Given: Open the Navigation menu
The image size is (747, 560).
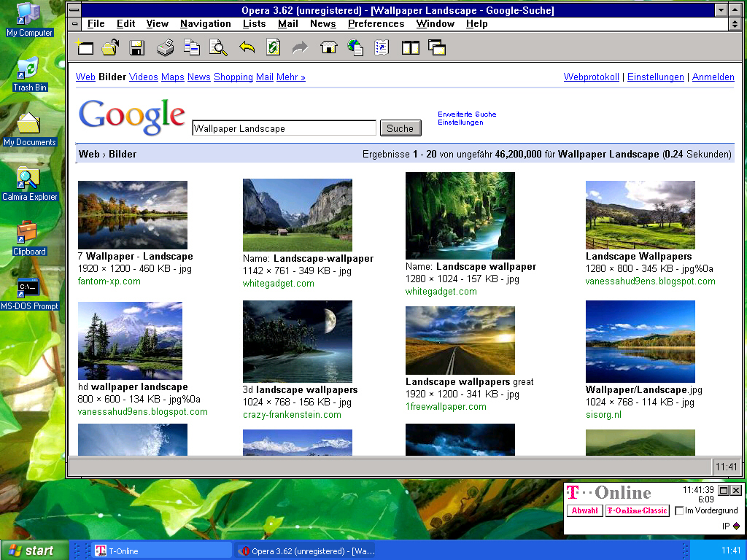Looking at the screenshot, I should click(x=205, y=24).
